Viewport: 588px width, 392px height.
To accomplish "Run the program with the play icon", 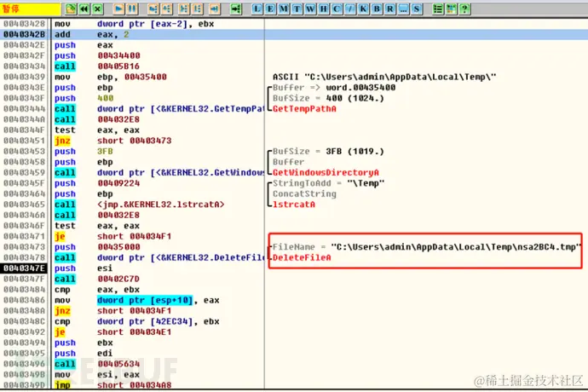I will [118, 9].
